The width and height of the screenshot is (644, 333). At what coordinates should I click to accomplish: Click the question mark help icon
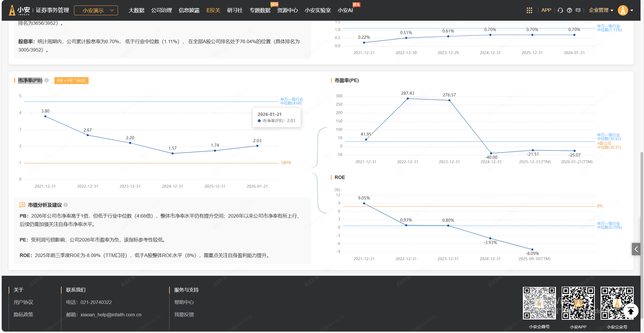(x=569, y=10)
